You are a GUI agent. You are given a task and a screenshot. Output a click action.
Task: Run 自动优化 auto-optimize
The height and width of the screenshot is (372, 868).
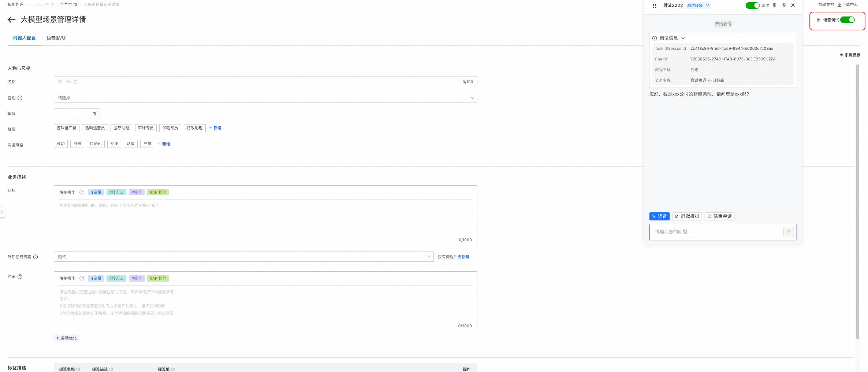[67, 338]
